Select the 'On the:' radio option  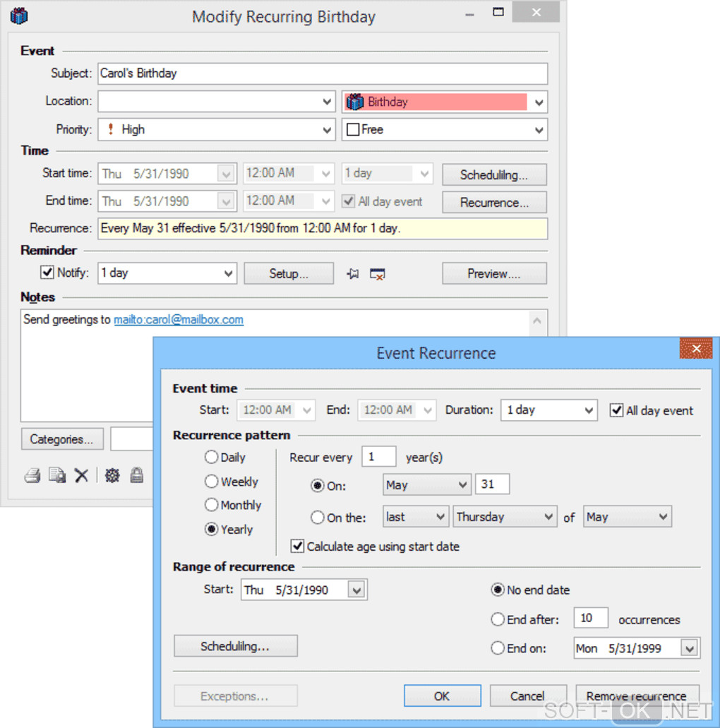(317, 517)
